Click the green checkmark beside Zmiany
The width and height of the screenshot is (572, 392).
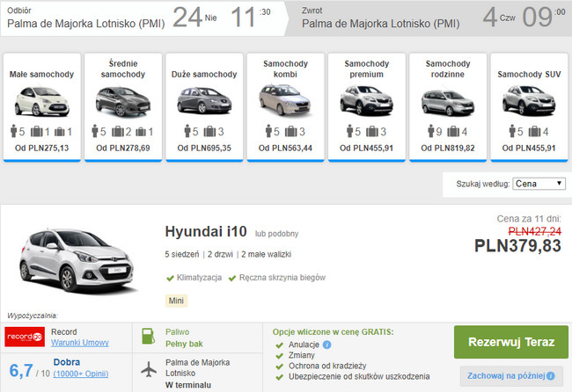pyautogui.click(x=280, y=356)
